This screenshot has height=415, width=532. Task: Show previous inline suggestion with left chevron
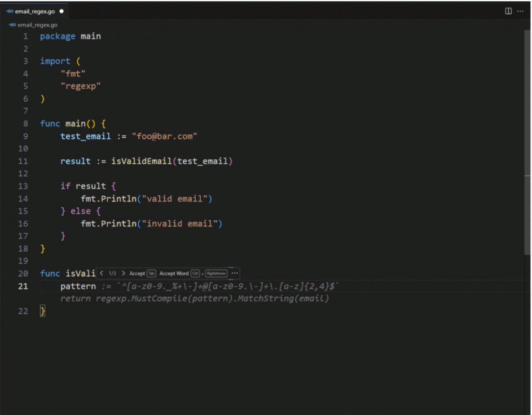(102, 273)
